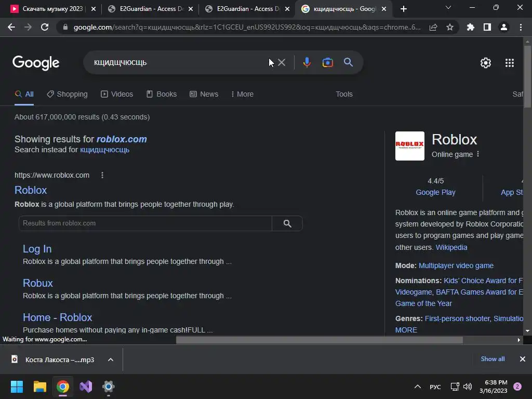The image size is (532, 399).
Task: Go back with the browser back arrow
Action: pyautogui.click(x=11, y=27)
